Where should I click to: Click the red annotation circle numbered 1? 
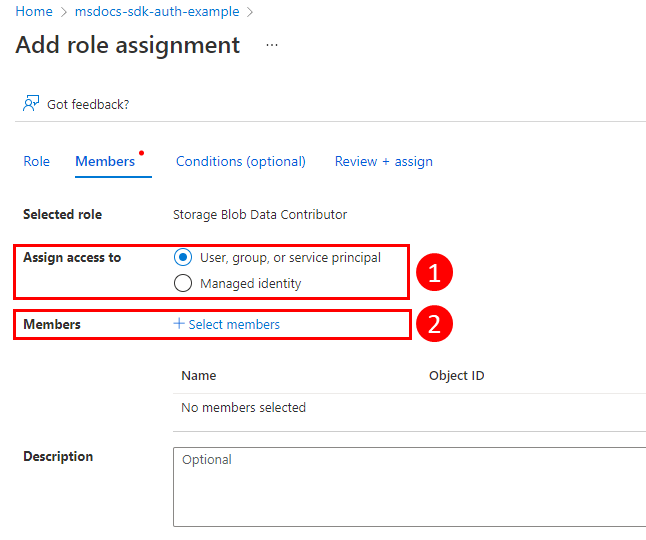click(x=434, y=272)
